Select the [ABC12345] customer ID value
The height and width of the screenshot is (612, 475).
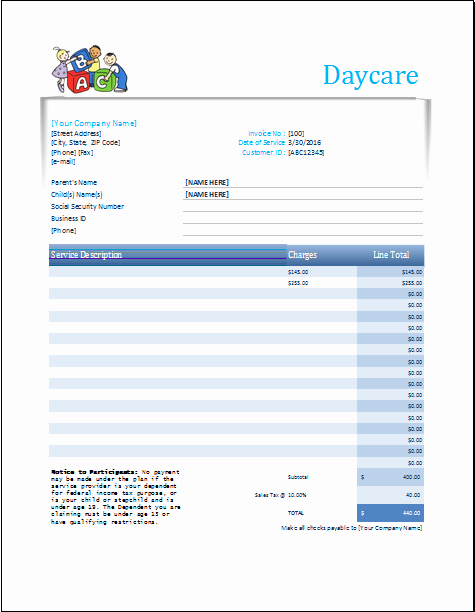pos(306,153)
